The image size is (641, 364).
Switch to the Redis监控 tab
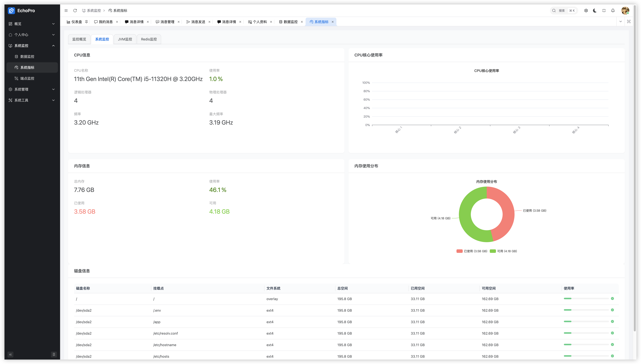pyautogui.click(x=149, y=39)
